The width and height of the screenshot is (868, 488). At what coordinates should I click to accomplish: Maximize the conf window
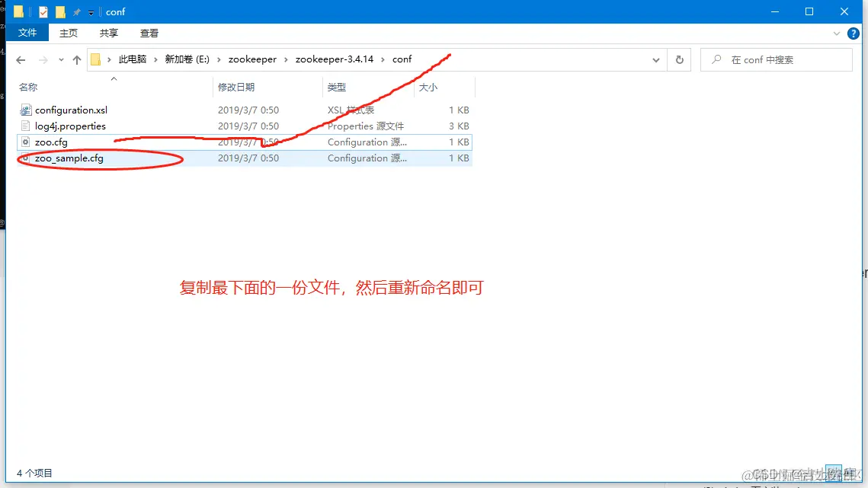point(809,11)
